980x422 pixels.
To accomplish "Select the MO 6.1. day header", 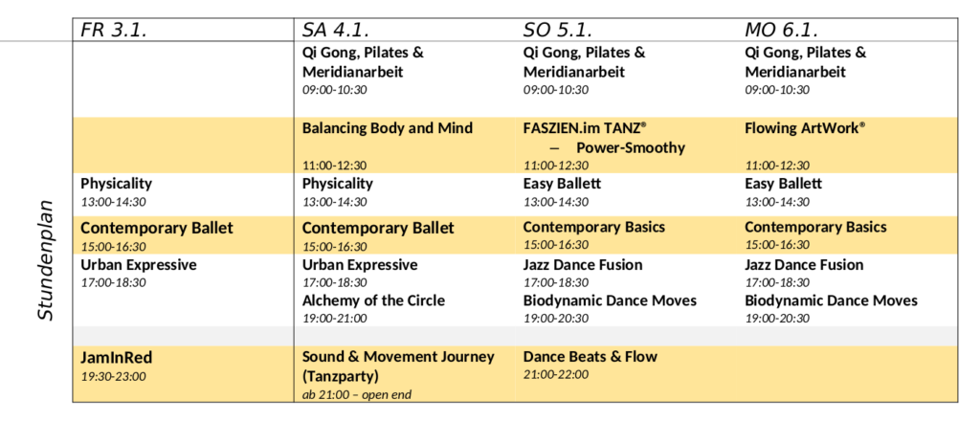I will tap(782, 30).
